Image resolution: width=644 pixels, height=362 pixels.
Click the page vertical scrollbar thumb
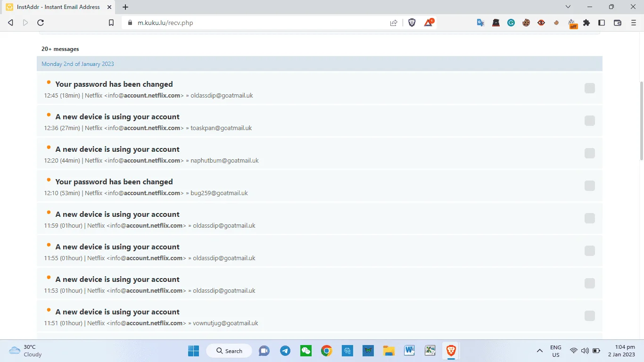[x=641, y=121]
